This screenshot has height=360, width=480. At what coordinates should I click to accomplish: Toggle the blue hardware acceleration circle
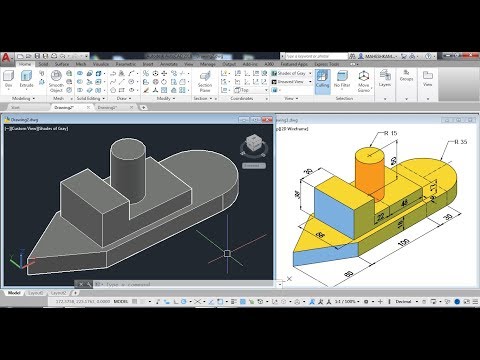point(457,302)
